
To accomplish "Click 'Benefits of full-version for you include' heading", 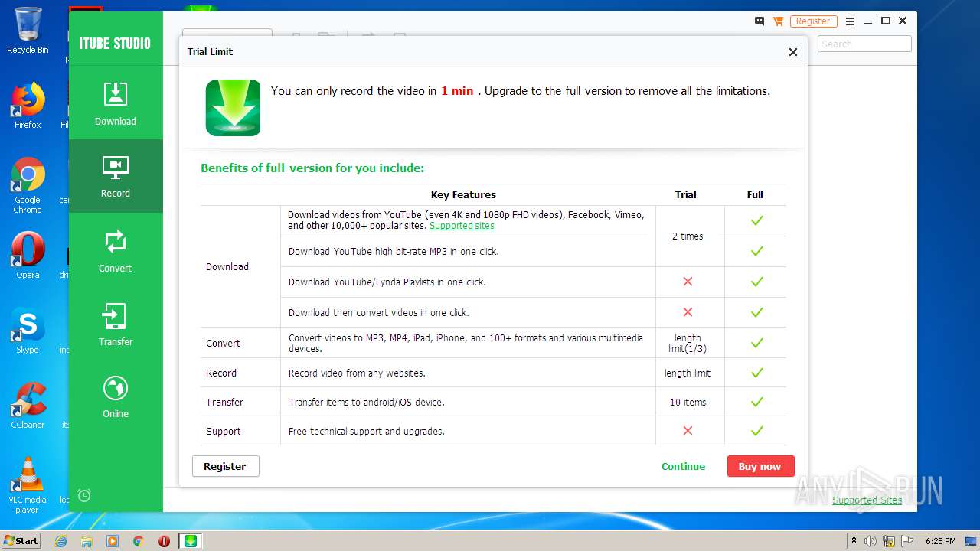I will (x=312, y=168).
